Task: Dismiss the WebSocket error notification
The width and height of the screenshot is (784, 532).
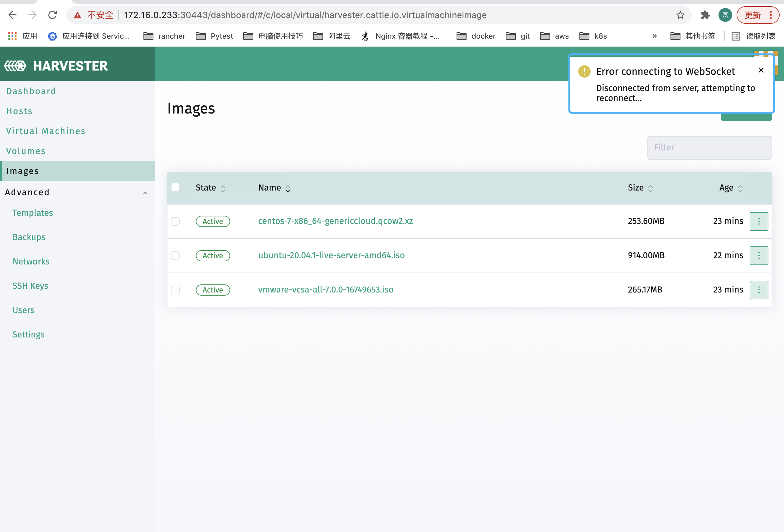Action: pos(761,70)
